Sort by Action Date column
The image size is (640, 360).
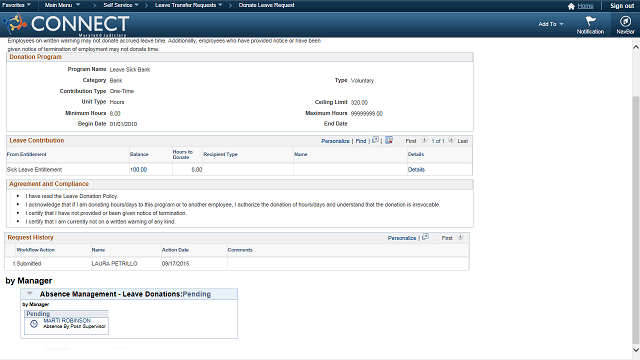click(x=175, y=250)
